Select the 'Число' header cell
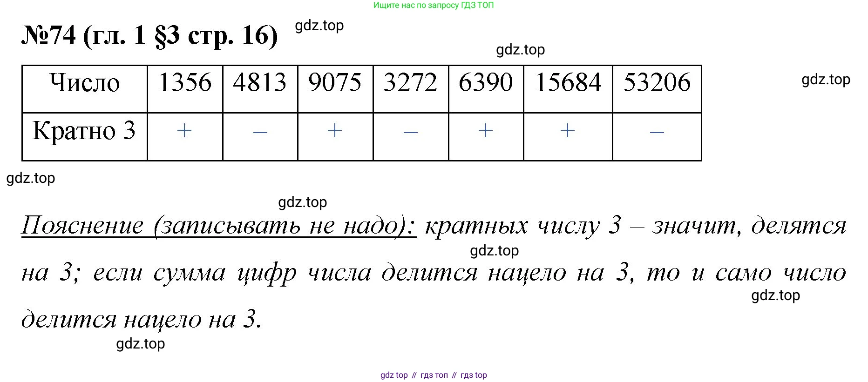Image resolution: width=868 pixels, height=382 pixels. 85,83
